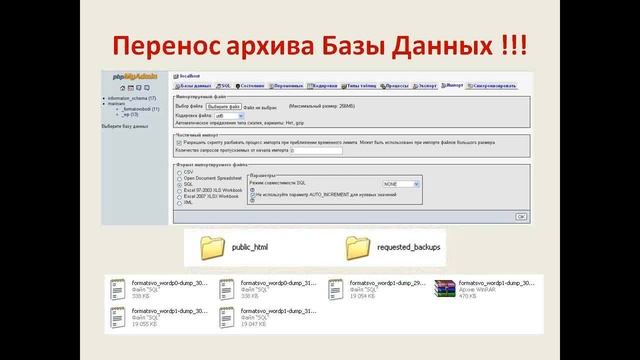Open the information_schema (17) database
This screenshot has width=640, height=360.
pyautogui.click(x=132, y=98)
